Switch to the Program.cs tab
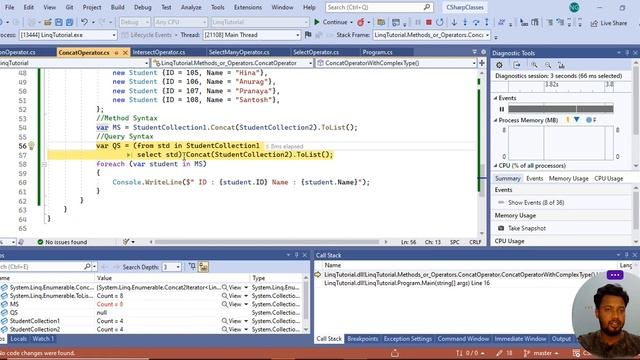Viewport: 640px width, 360px height. (377, 52)
